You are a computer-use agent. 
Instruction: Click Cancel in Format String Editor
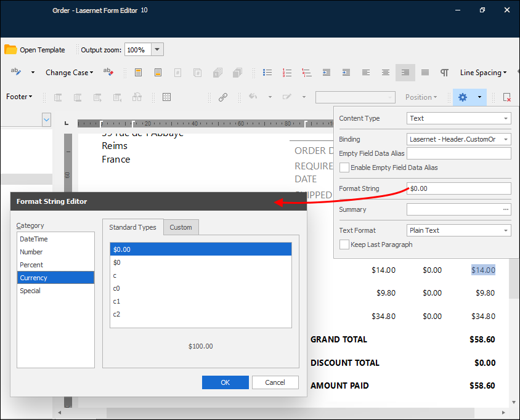point(275,382)
